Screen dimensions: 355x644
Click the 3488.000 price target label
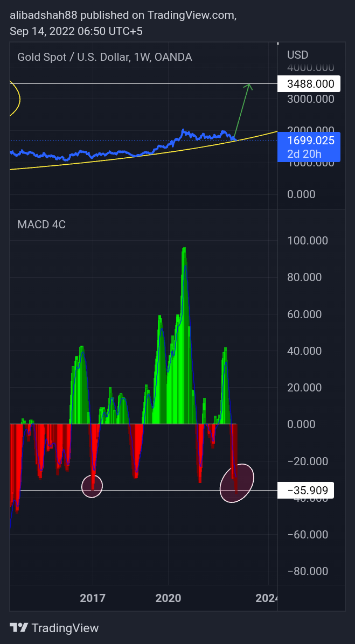309,84
